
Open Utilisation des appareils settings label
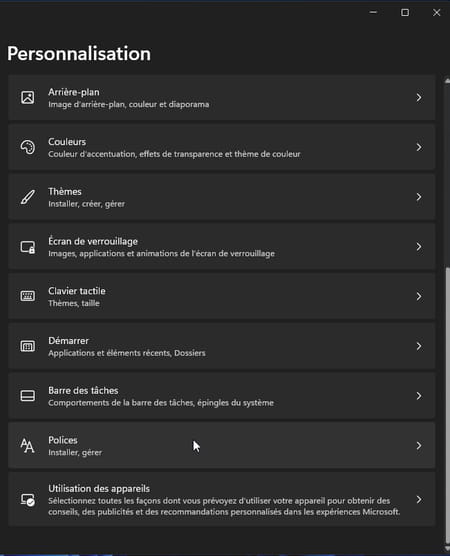pyautogui.click(x=99, y=489)
